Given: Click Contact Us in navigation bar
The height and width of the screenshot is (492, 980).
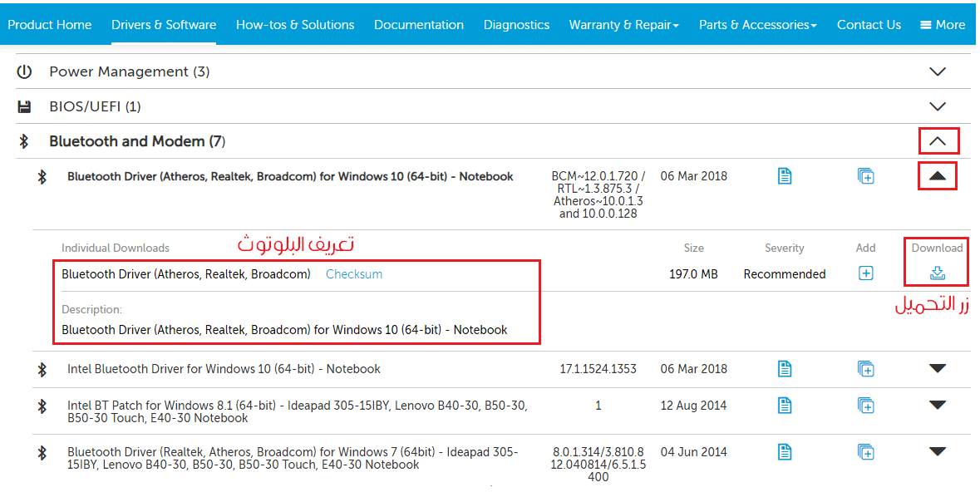Looking at the screenshot, I should pyautogui.click(x=869, y=25).
